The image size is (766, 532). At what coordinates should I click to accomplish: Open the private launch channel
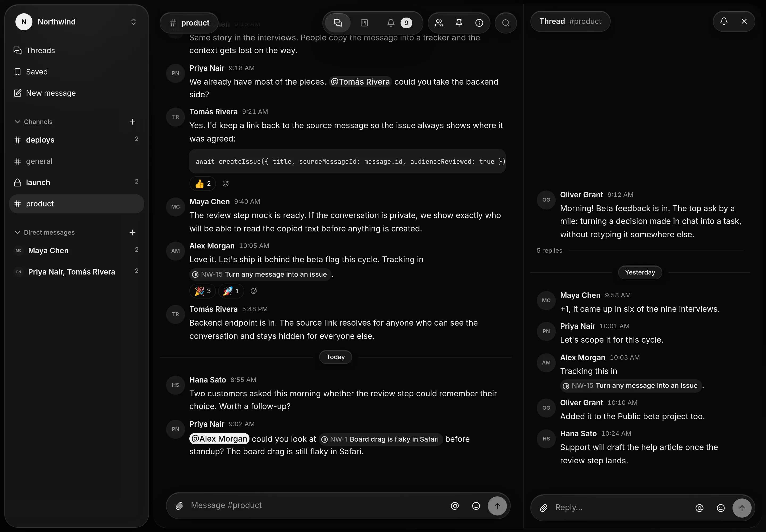76,182
